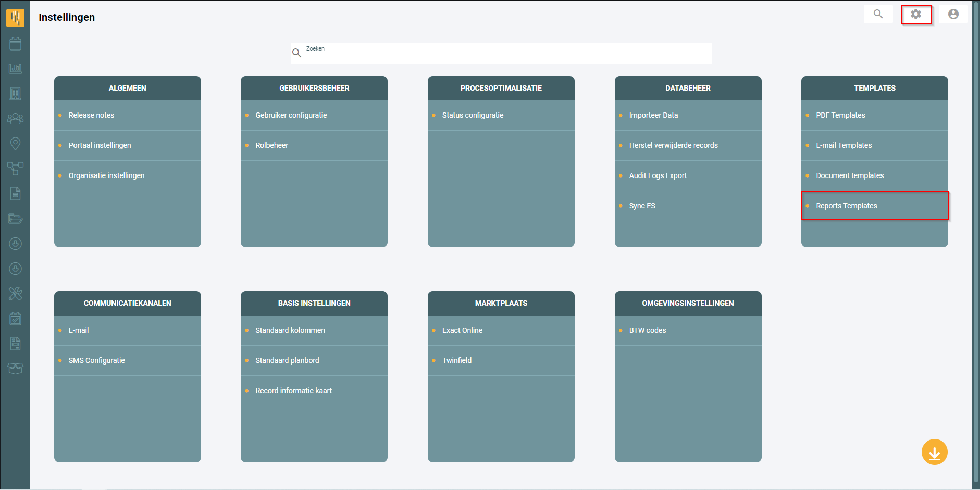The width and height of the screenshot is (980, 490).
Task: Click the top-right search magnifier button
Action: pos(878,14)
